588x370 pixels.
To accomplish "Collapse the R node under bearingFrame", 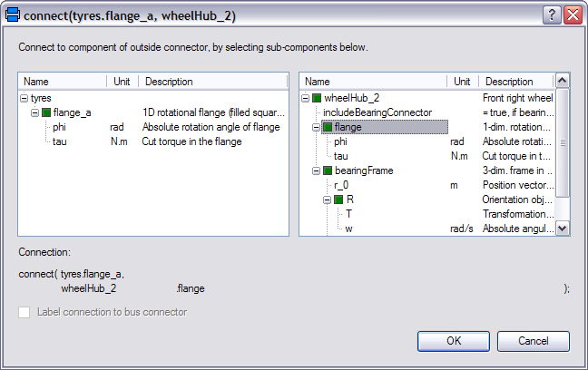I will (327, 200).
